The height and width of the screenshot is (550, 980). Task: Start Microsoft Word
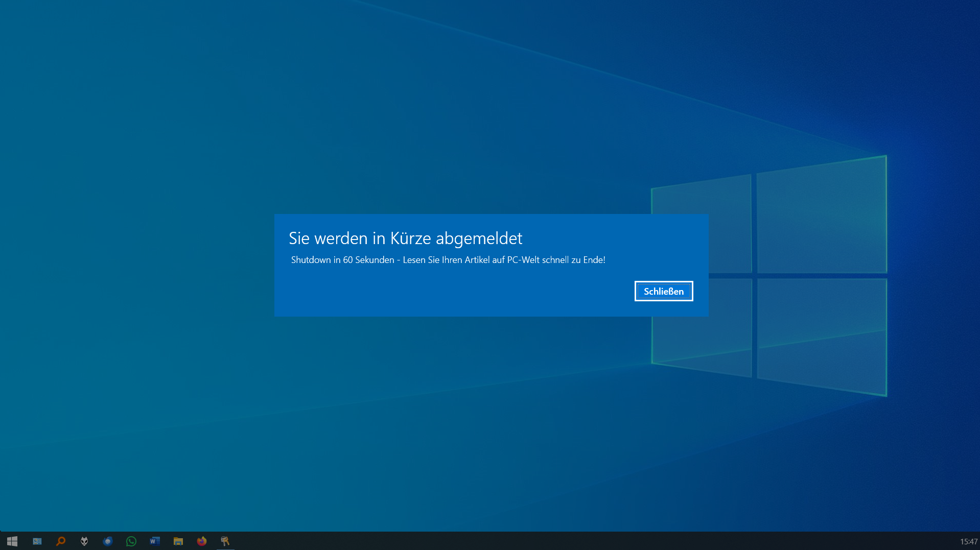154,541
